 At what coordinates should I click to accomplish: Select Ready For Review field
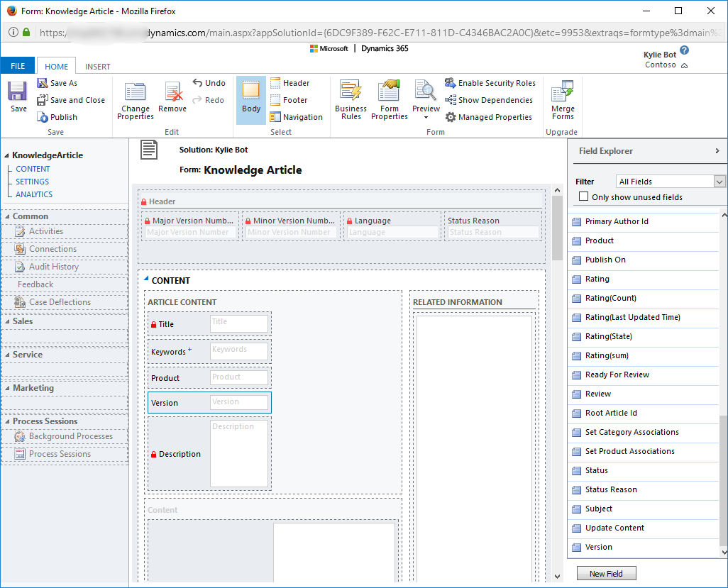click(644, 375)
